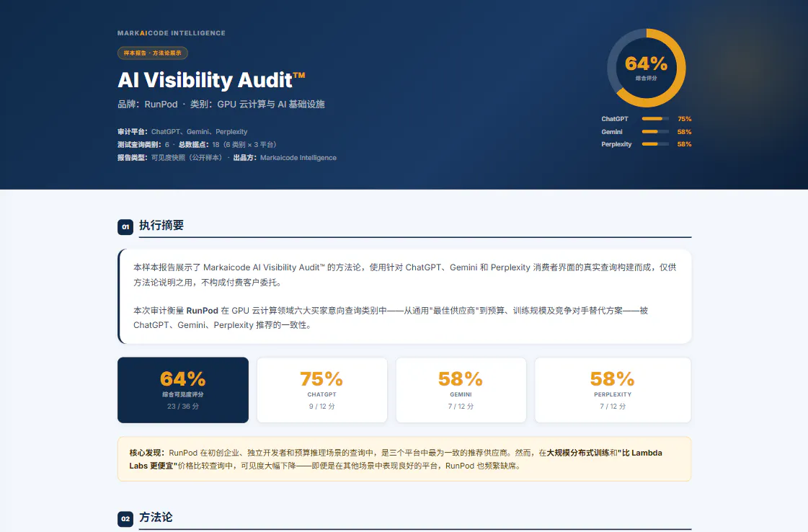The width and height of the screenshot is (808, 532).
Task: Click the 方法论 section heading
Action: pos(156,517)
